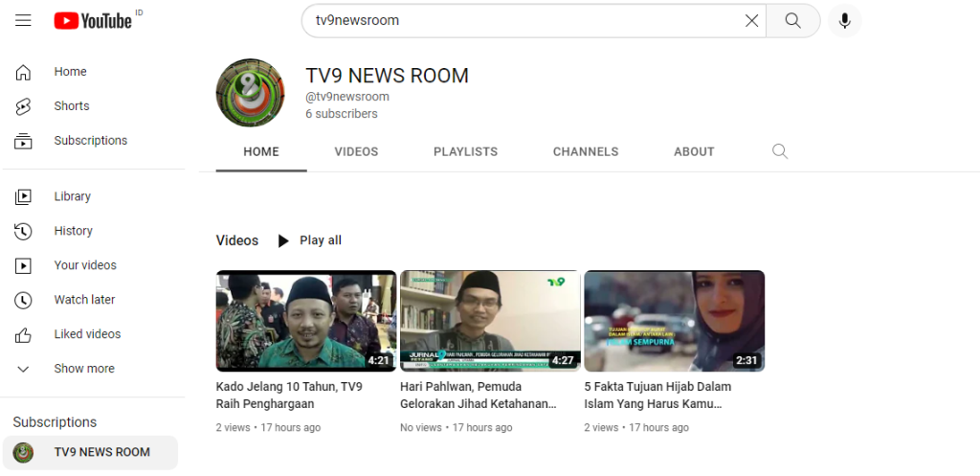
Task: Open Watch later label in sidebar
Action: (x=84, y=300)
